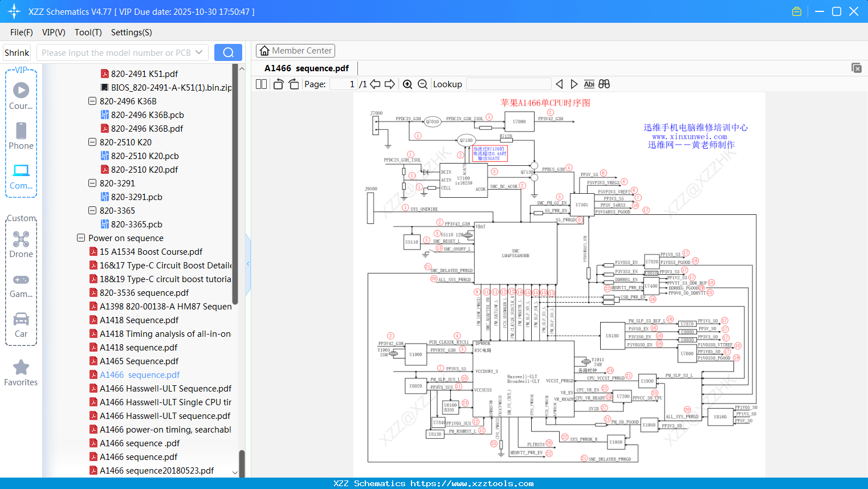Viewport: 868px width, 489px height.
Task: Click the binoculars search icon
Action: tap(604, 84)
